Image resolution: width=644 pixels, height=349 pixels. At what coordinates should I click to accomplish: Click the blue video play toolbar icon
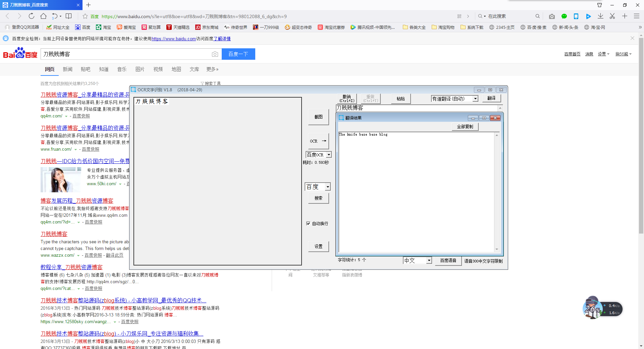(588, 16)
